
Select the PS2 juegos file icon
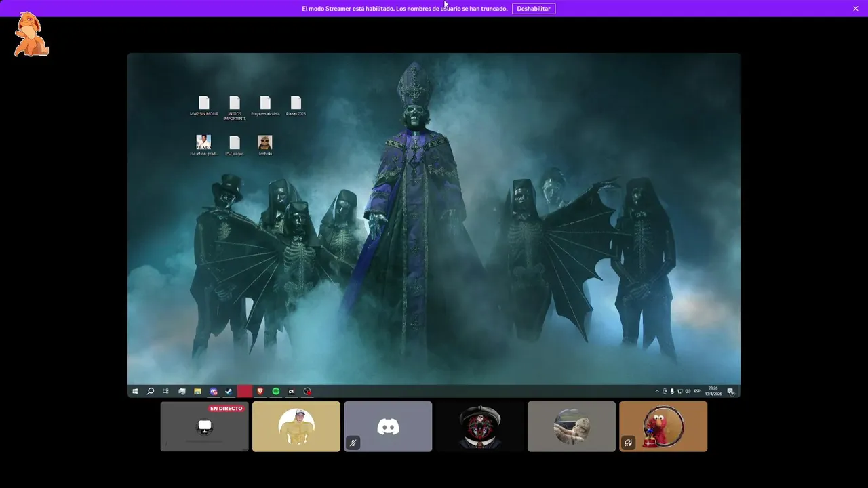click(235, 145)
